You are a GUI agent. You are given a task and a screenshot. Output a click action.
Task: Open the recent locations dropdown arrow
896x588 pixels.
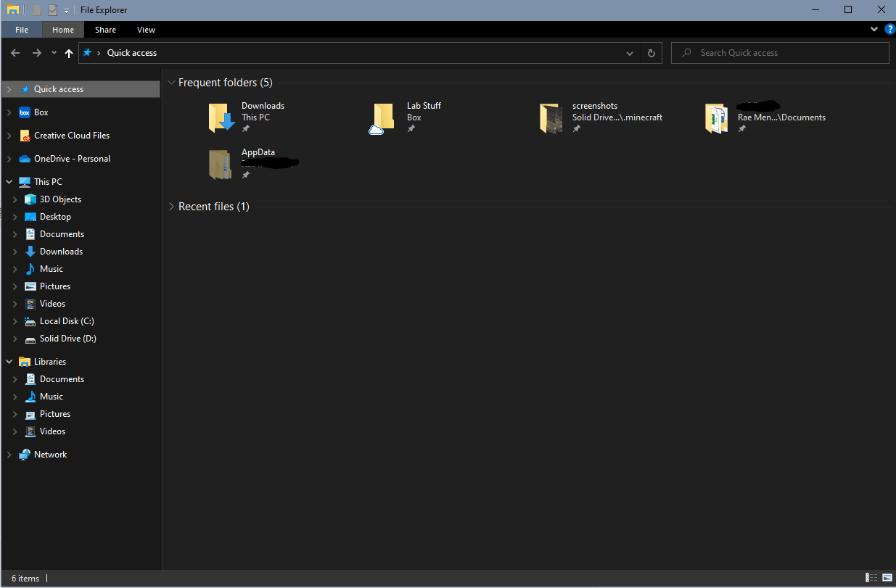(x=54, y=53)
